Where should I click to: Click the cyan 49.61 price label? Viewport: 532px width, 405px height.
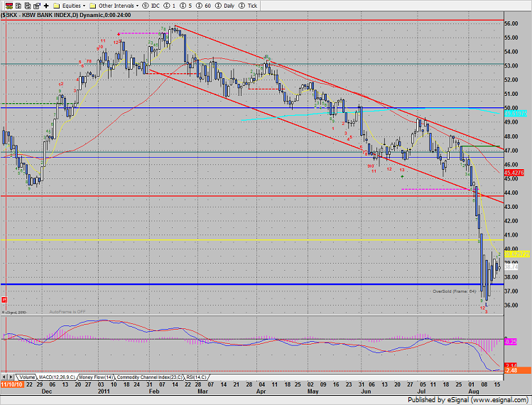(516, 114)
